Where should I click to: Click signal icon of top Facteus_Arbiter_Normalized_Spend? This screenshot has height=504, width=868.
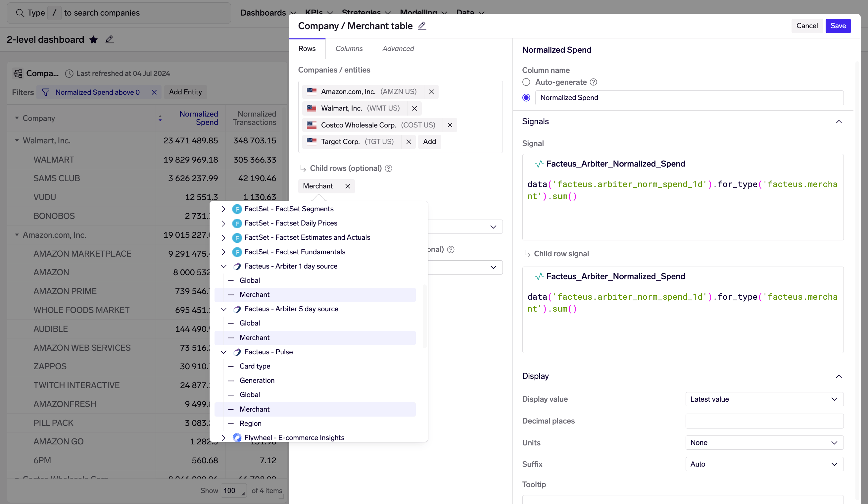point(539,164)
